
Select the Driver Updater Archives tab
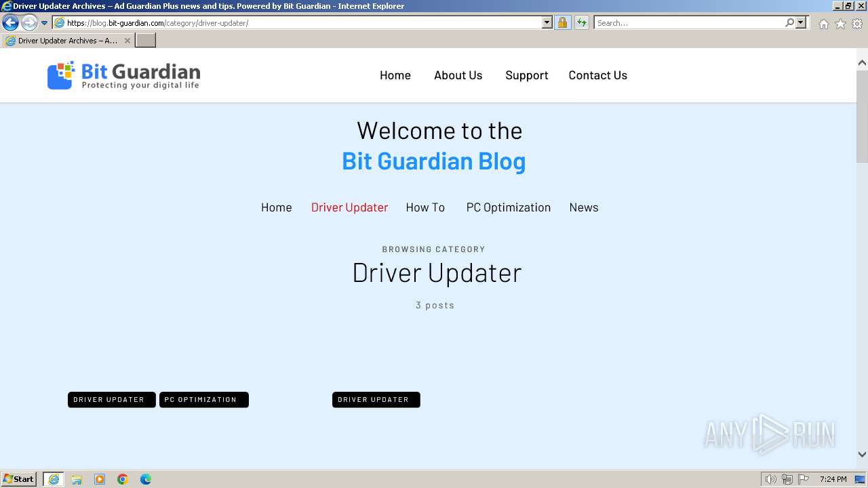point(67,41)
